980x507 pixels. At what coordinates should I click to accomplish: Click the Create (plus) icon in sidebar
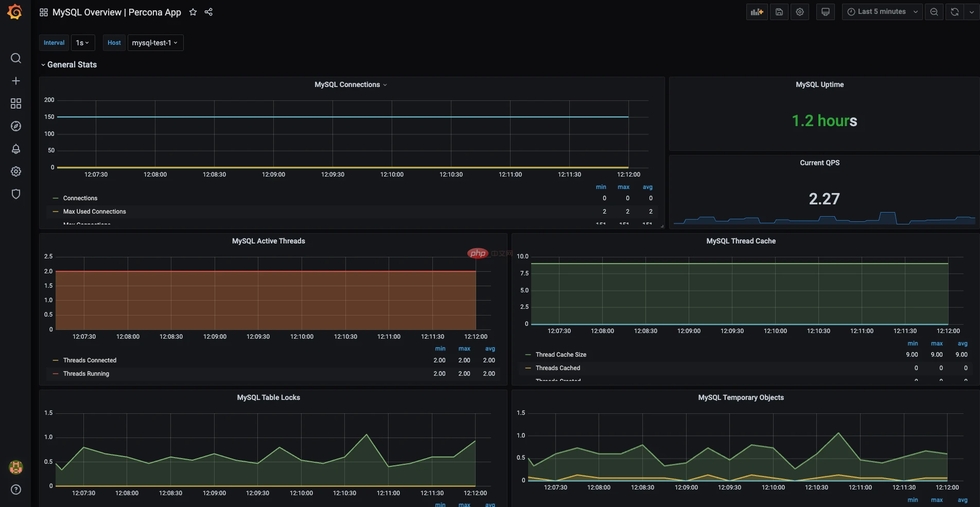point(15,81)
